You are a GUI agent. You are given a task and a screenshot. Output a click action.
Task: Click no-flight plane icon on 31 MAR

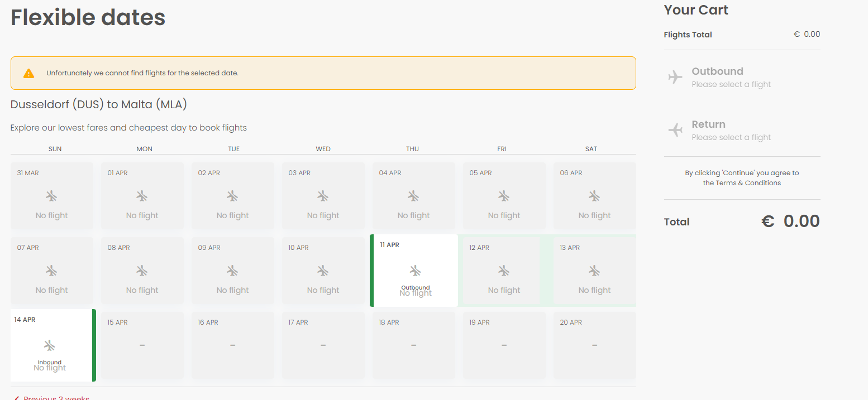(x=51, y=196)
